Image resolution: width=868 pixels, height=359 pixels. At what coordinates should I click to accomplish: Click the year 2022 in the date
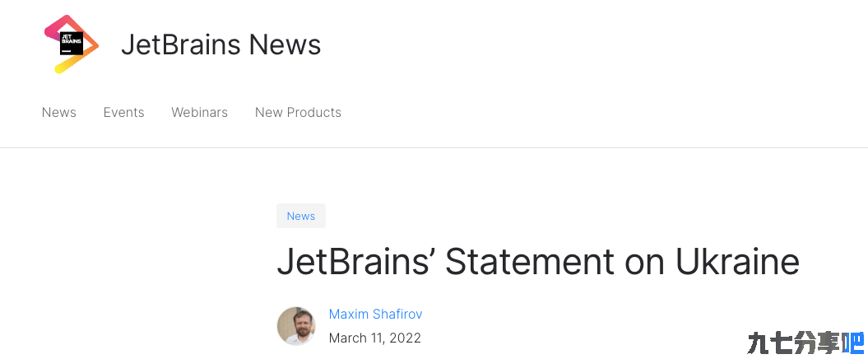(x=405, y=338)
